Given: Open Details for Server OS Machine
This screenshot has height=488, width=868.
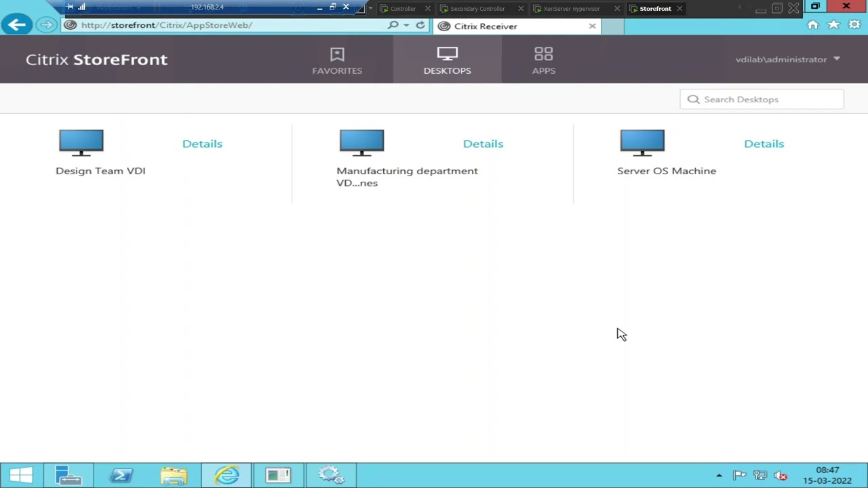Looking at the screenshot, I should tap(764, 144).
